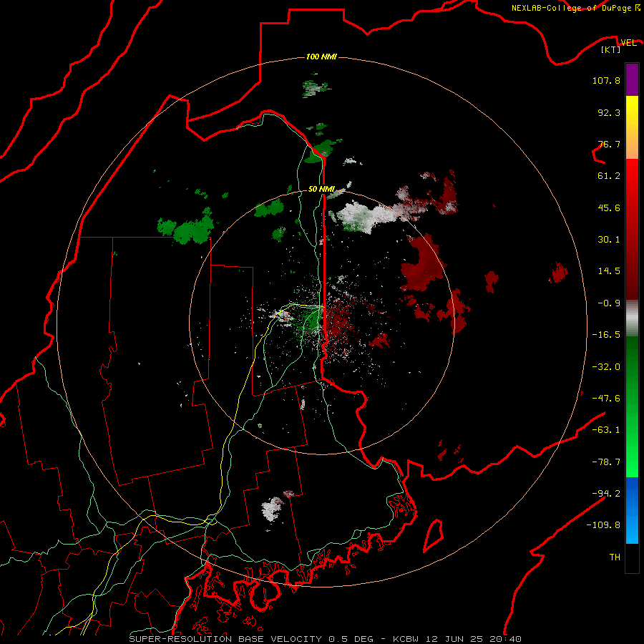Click the 100 NMI range ring label
Image resolution: width=644 pixels, height=644 pixels.
tap(321, 57)
